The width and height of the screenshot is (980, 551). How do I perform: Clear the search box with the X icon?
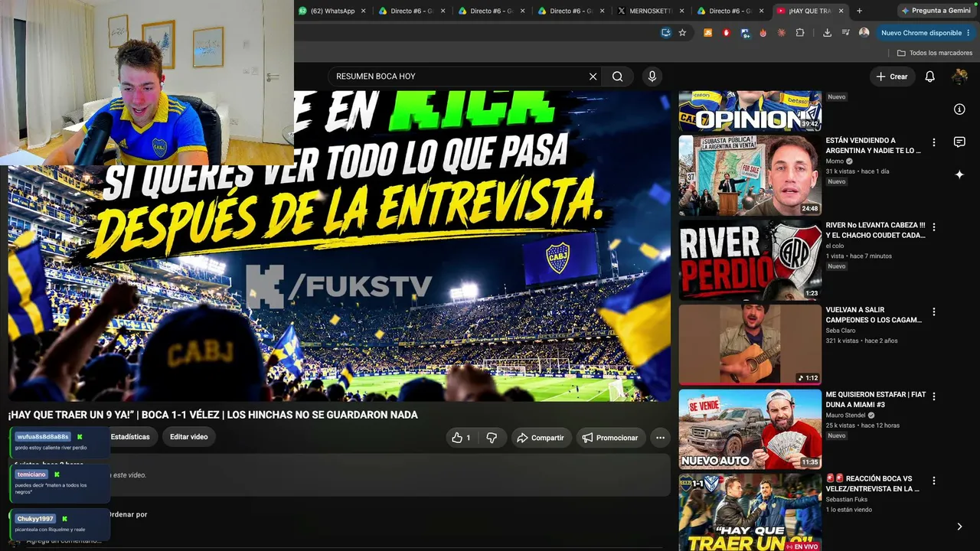click(x=593, y=77)
